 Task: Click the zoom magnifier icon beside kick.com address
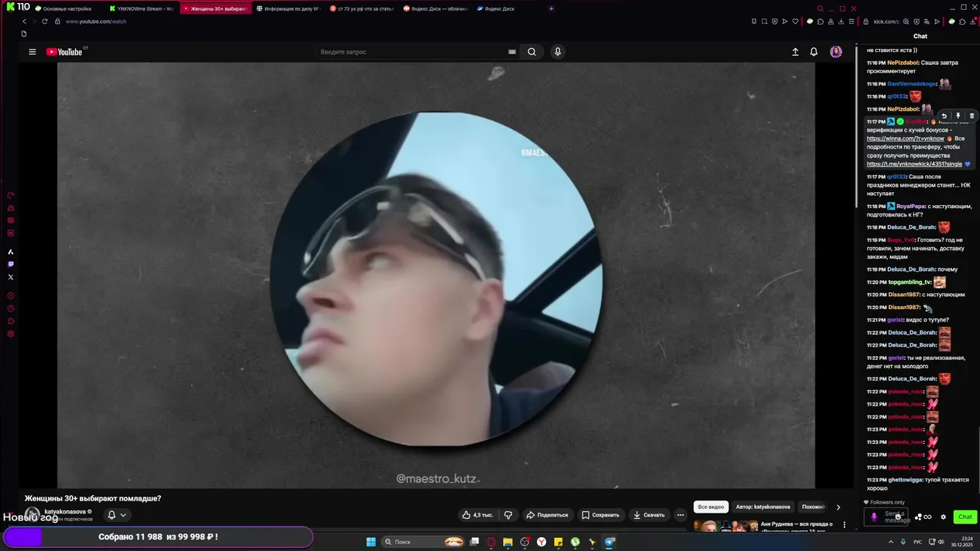click(907, 21)
